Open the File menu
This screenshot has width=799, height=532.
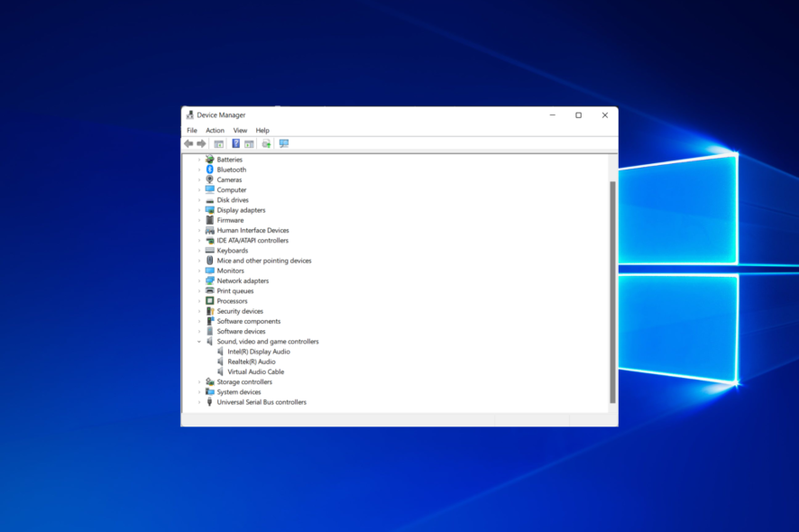pos(191,131)
